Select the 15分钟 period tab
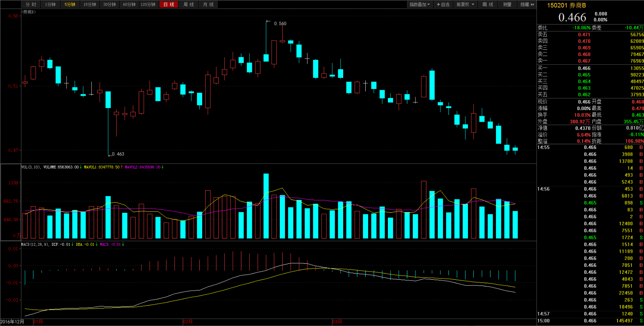Screen dimensions: 644x326 click(90, 4)
